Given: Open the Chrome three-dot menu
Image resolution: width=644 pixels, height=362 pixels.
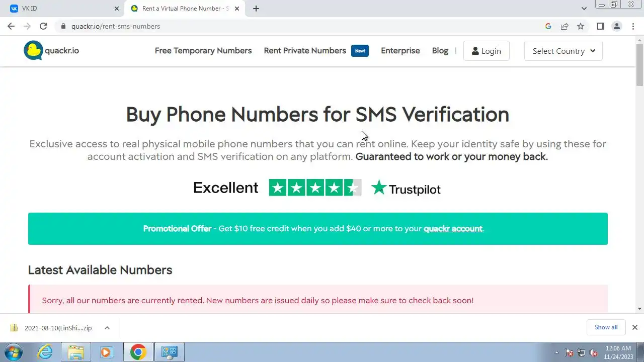Looking at the screenshot, I should click(633, 26).
